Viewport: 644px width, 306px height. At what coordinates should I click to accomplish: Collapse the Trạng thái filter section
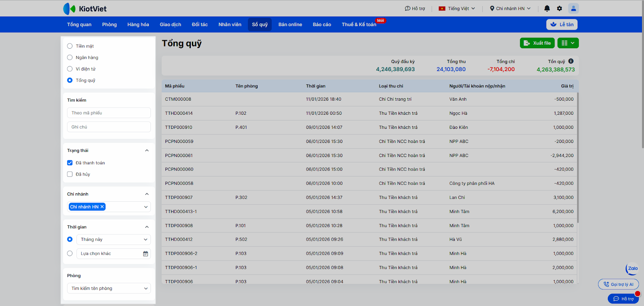pyautogui.click(x=147, y=151)
